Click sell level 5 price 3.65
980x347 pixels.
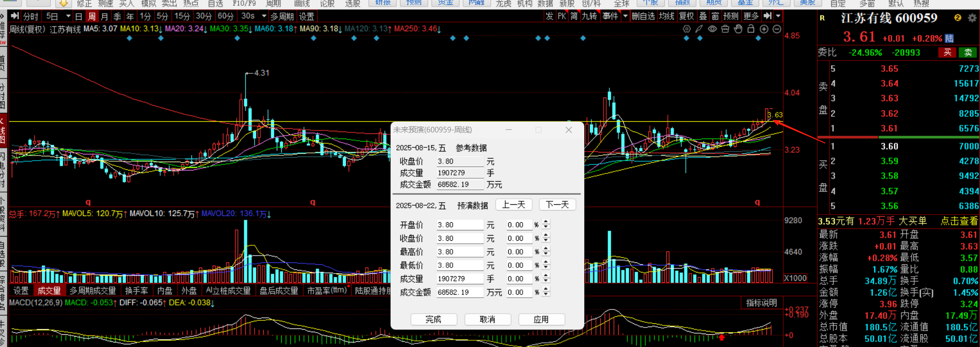pos(889,69)
